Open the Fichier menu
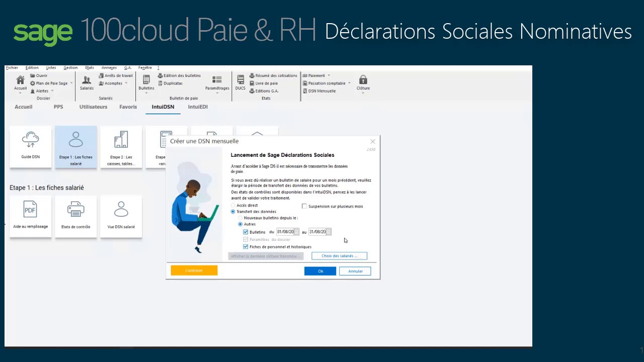This screenshot has width=644, height=362. [12, 67]
